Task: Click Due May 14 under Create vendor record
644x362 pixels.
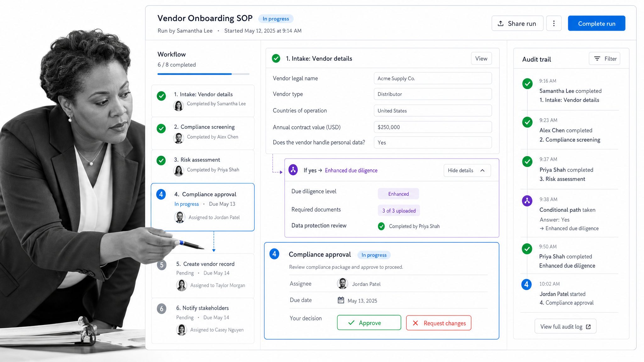Action: coord(216,273)
